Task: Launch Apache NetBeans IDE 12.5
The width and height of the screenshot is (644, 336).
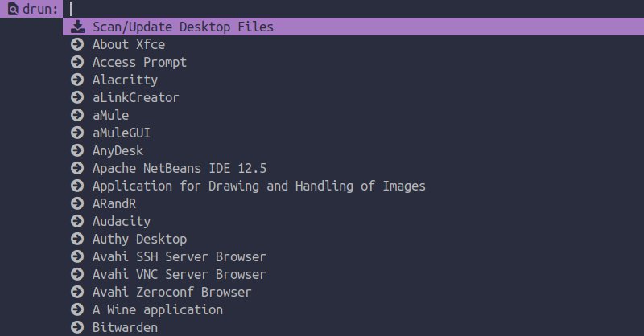Action: pos(353,168)
